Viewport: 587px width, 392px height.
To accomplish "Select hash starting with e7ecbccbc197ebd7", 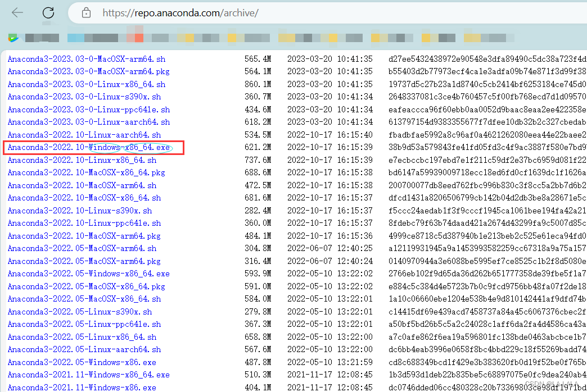I will [487, 161].
